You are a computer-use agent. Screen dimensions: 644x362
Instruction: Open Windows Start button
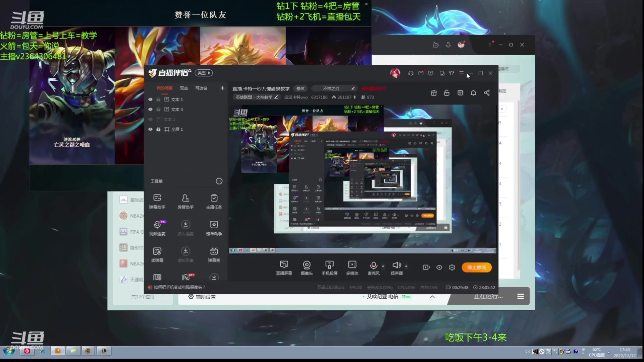(9, 351)
